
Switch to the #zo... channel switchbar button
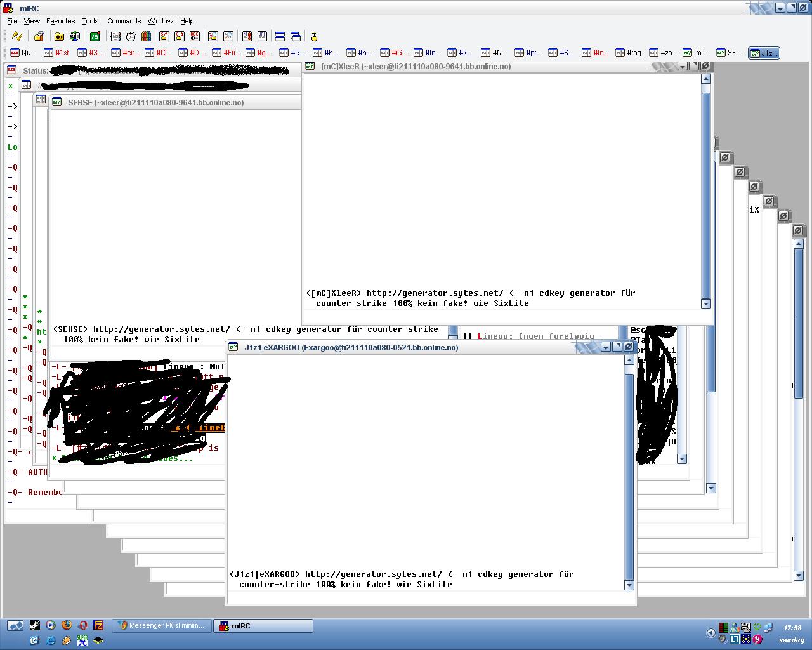tap(662, 53)
